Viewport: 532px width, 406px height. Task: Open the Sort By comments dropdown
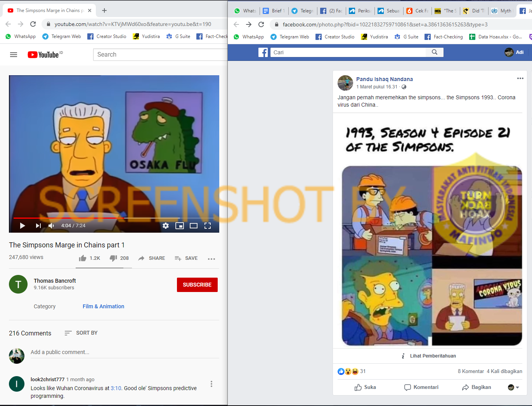[81, 333]
